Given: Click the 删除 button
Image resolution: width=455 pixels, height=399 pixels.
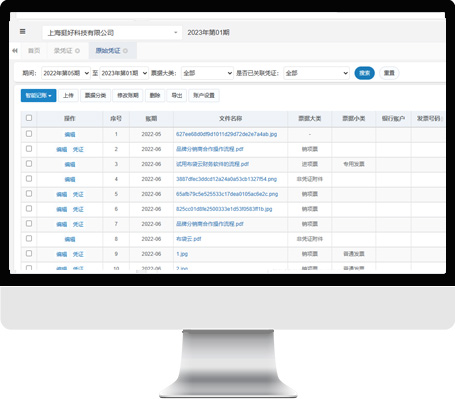Looking at the screenshot, I should pyautogui.click(x=155, y=95).
